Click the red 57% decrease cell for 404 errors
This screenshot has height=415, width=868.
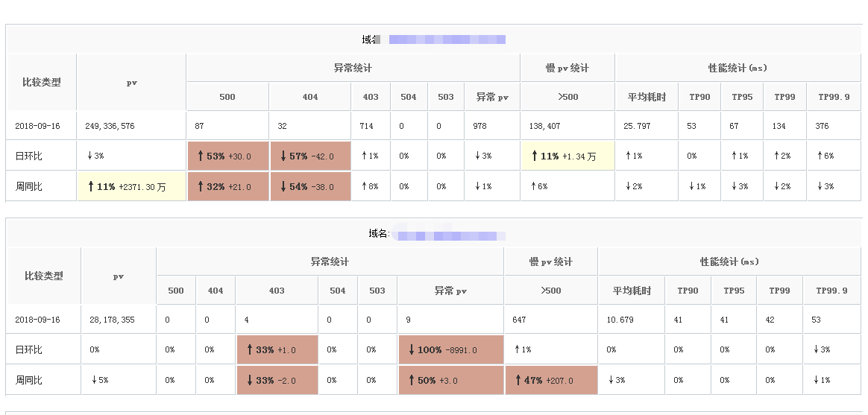click(310, 156)
